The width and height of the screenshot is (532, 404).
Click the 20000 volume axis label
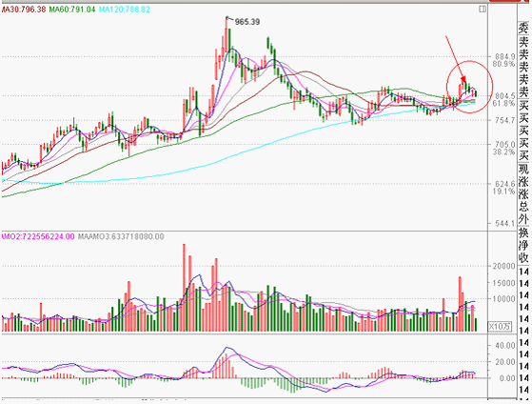coord(503,267)
